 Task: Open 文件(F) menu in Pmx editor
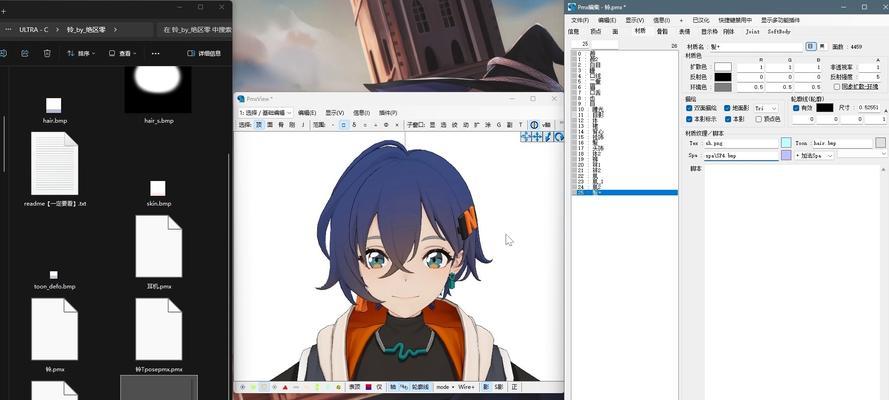(x=580, y=20)
